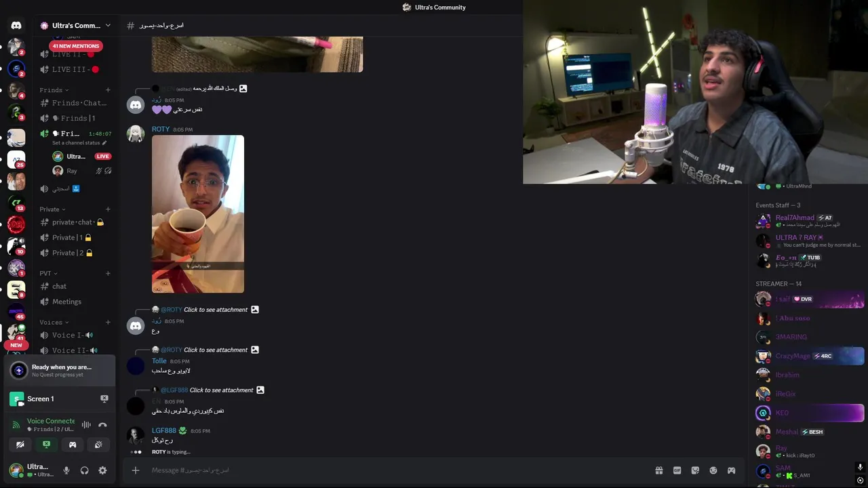Send a gift from message bar
The height and width of the screenshot is (488, 868).
(x=658, y=470)
